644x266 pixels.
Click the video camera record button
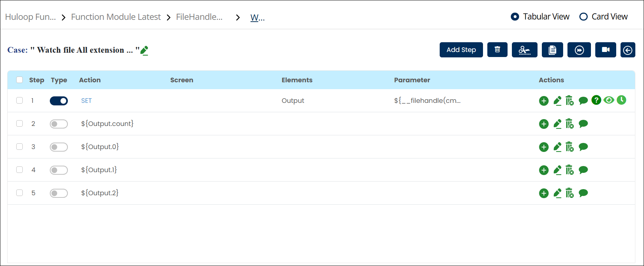click(605, 50)
